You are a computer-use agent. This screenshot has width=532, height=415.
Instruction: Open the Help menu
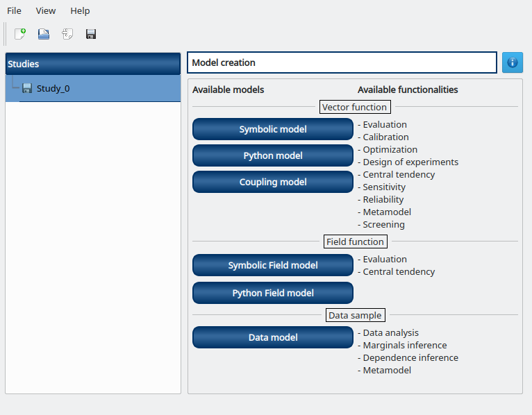click(x=80, y=10)
